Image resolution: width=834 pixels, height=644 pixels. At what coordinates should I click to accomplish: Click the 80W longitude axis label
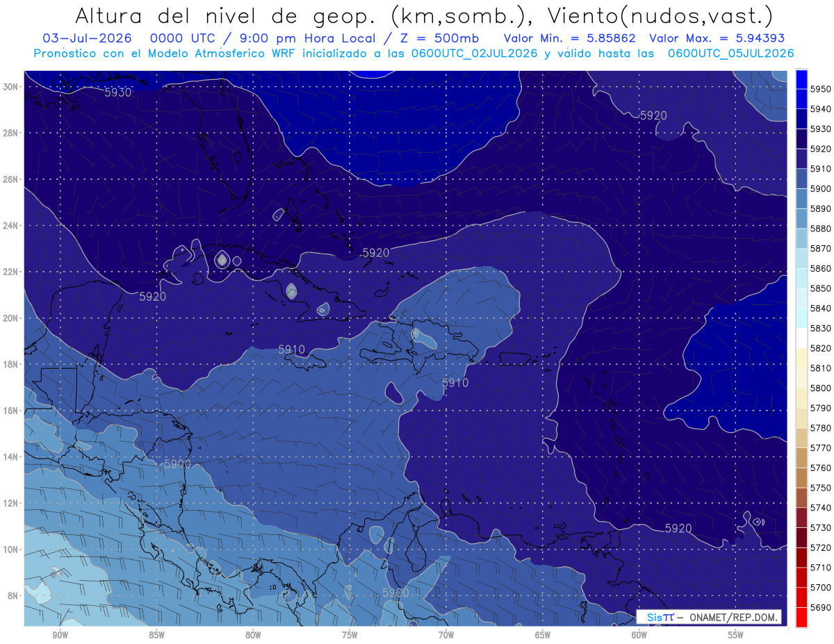pyautogui.click(x=253, y=635)
